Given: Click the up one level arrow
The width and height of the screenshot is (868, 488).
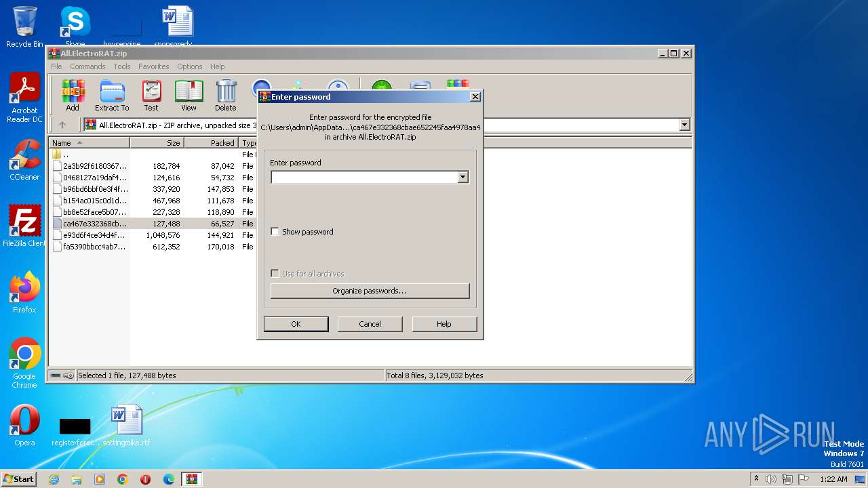Looking at the screenshot, I should click(62, 125).
